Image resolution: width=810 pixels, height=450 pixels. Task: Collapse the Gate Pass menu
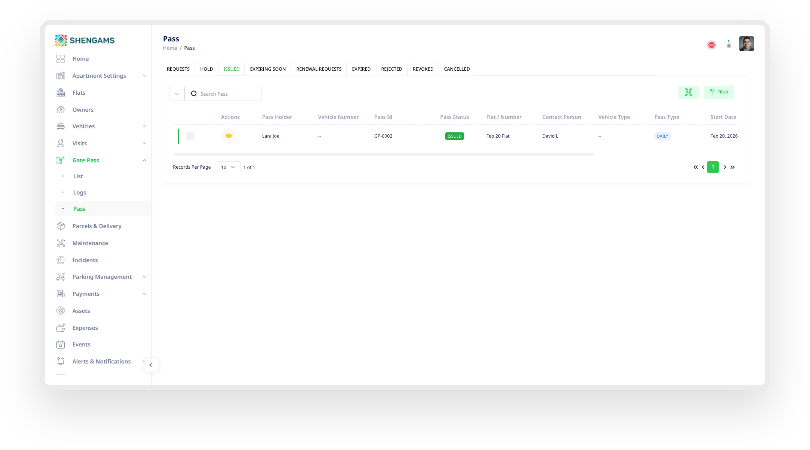[x=144, y=160]
